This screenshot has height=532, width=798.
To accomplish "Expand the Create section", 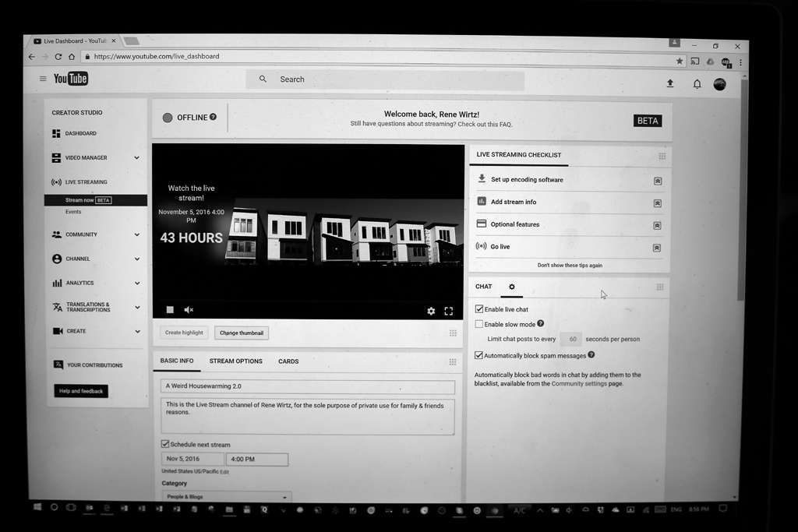I will pyautogui.click(x=137, y=331).
